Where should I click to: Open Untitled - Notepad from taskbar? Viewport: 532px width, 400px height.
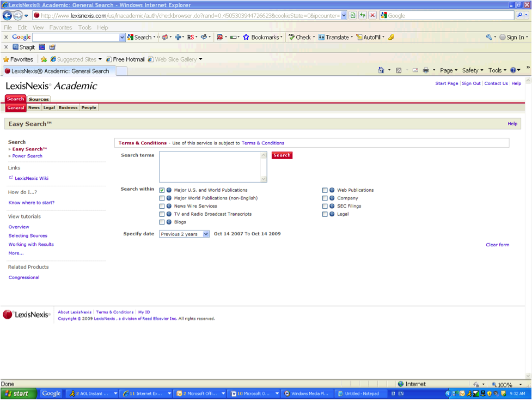(359, 394)
